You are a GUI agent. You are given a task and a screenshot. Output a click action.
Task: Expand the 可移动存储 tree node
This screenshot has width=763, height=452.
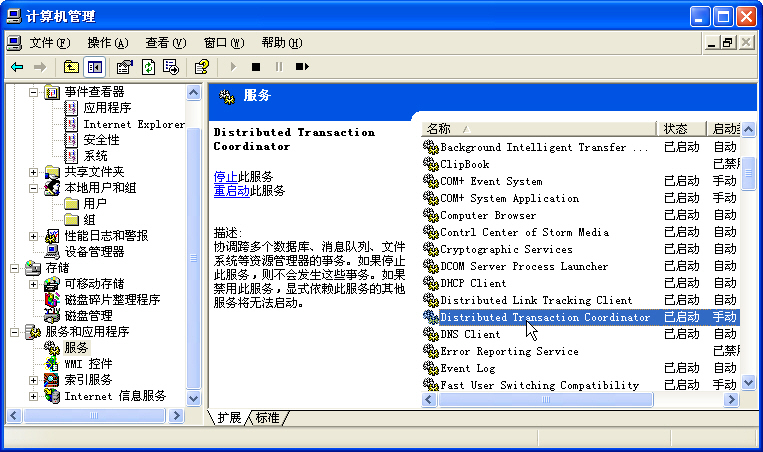pyautogui.click(x=33, y=284)
